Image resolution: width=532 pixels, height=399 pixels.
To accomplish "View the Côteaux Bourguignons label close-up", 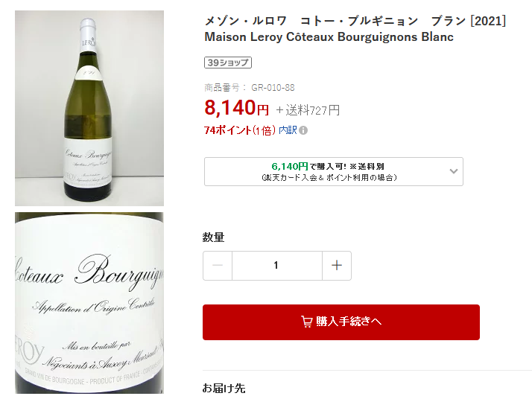I will (x=89, y=303).
